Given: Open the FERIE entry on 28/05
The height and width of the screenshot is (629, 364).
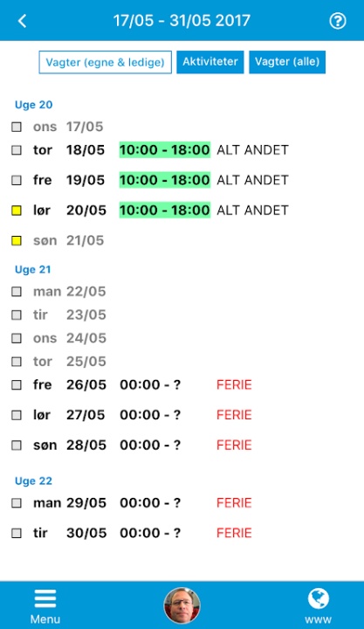Looking at the screenshot, I should point(234,445).
